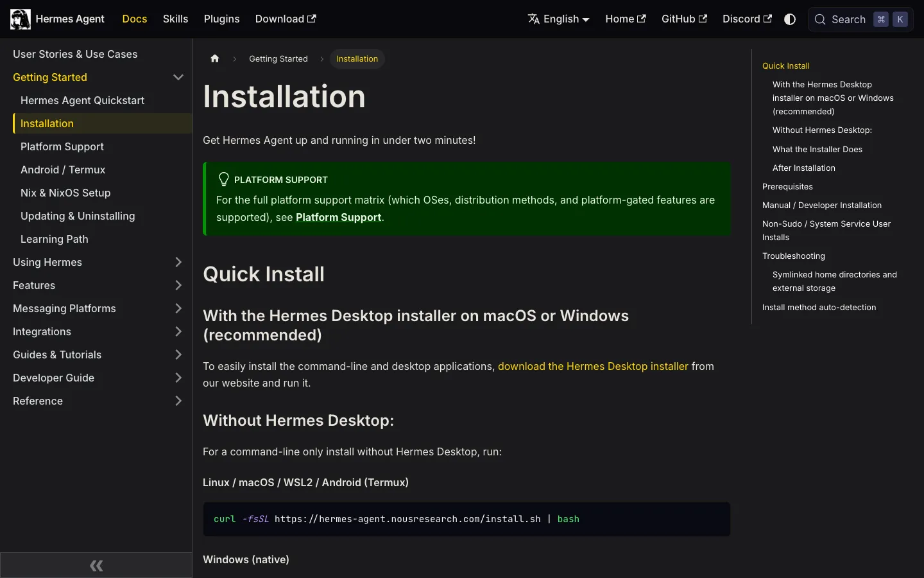Expand the Features section
Viewport: 924px width, 578px height.
(178, 285)
